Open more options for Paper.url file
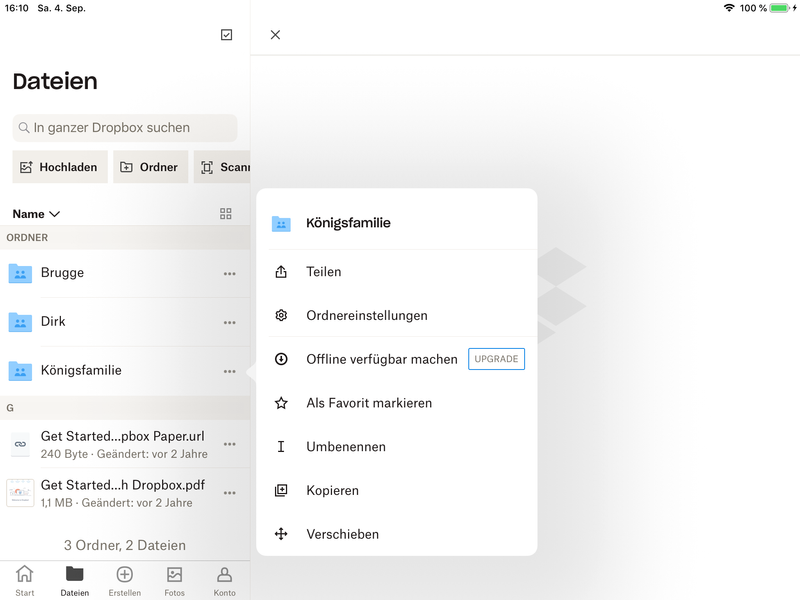This screenshot has width=800, height=600. pyautogui.click(x=230, y=444)
